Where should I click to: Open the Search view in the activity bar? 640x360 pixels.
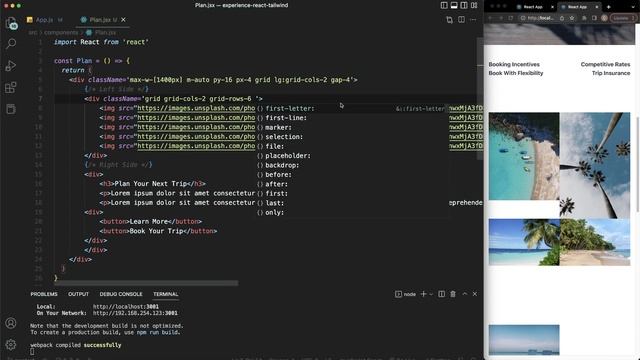click(x=11, y=44)
